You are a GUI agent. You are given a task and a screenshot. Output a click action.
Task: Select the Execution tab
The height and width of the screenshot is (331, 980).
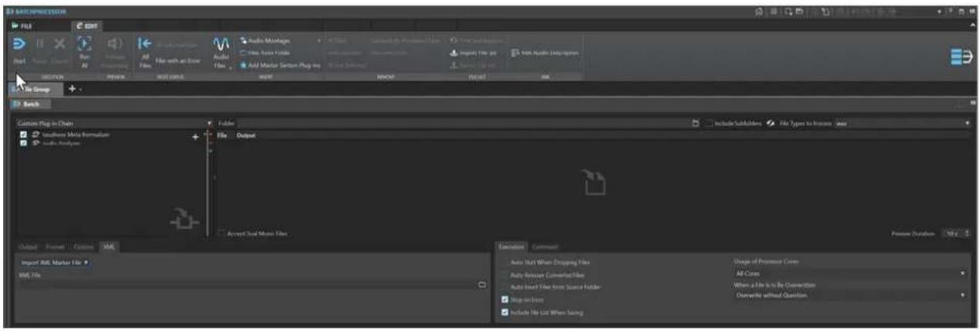point(512,247)
